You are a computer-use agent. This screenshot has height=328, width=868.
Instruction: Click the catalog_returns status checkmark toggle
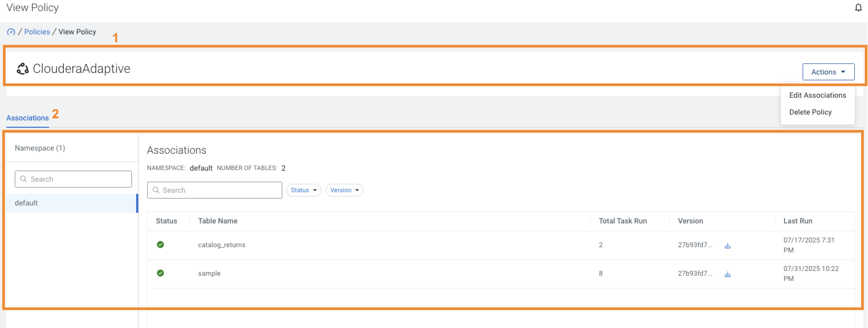(x=161, y=245)
